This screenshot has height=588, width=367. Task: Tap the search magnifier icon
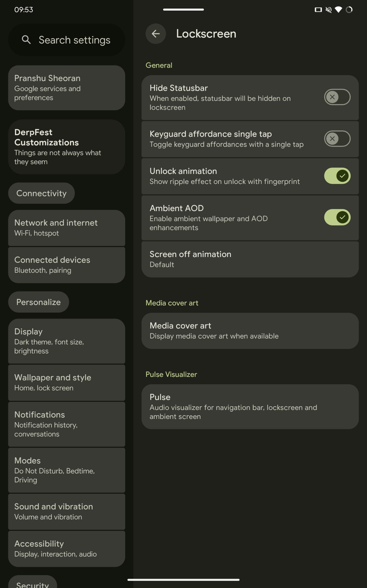(26, 40)
